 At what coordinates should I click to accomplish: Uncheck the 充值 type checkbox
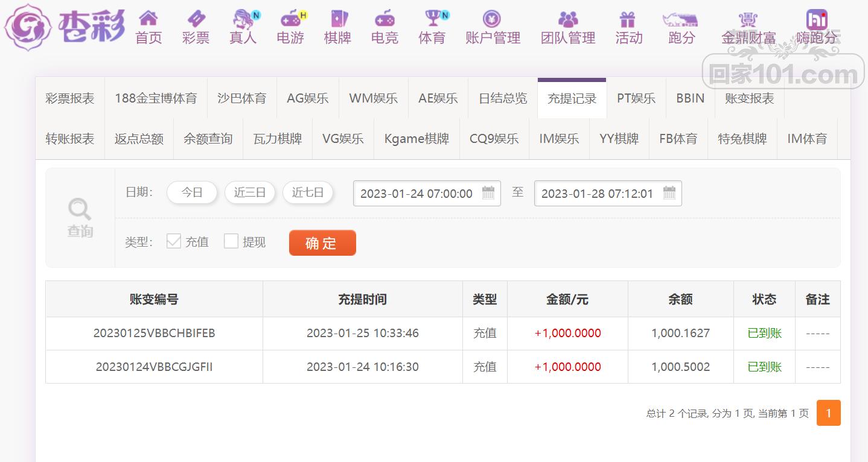(173, 241)
